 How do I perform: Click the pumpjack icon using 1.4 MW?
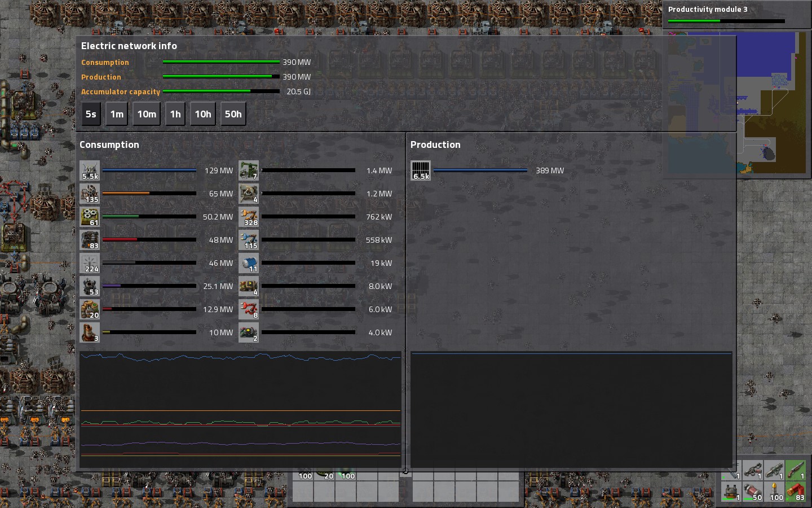point(249,170)
